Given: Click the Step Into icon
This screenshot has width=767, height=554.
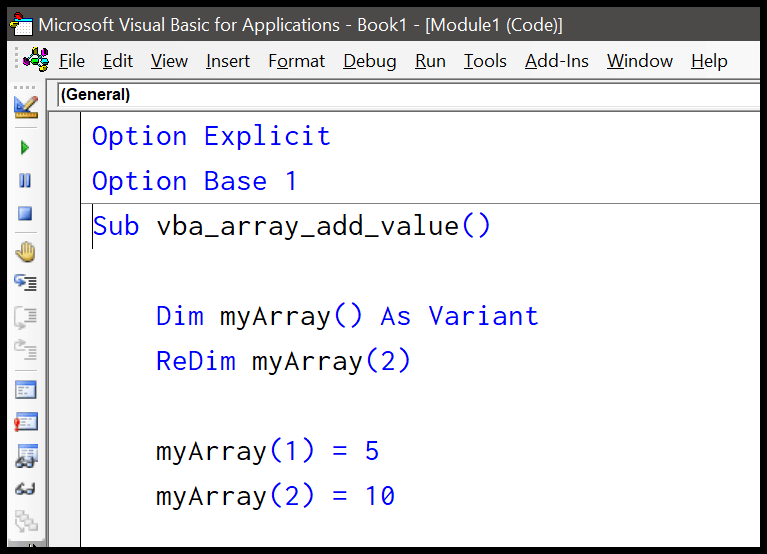Looking at the screenshot, I should coord(25,284).
